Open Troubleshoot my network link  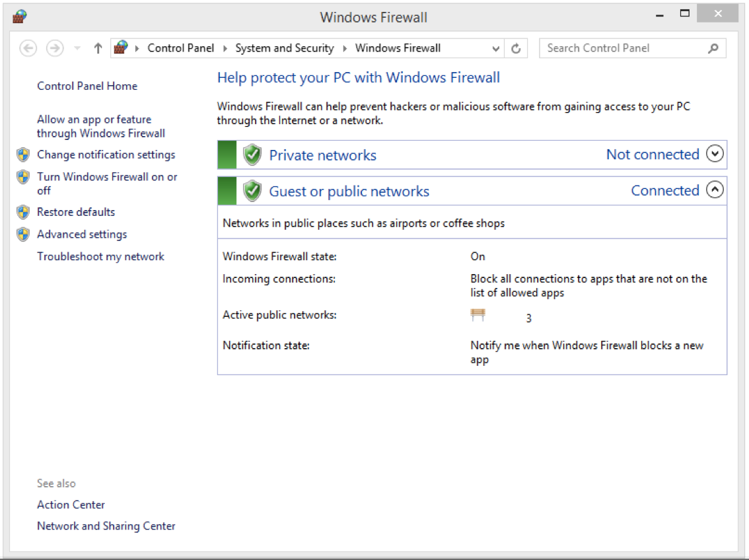pos(101,257)
